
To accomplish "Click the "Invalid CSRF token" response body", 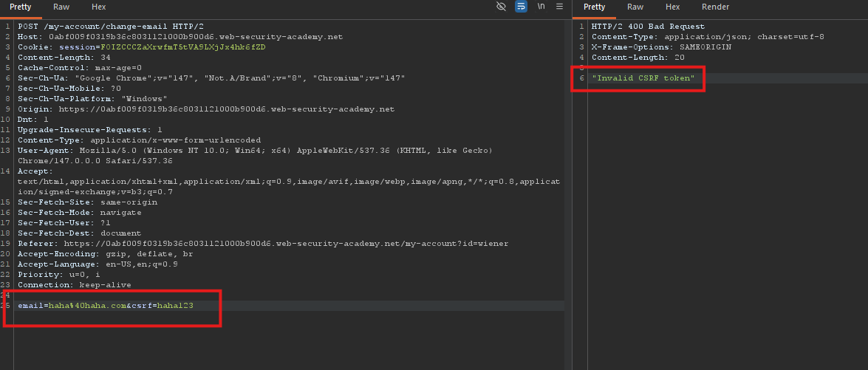I will [643, 78].
